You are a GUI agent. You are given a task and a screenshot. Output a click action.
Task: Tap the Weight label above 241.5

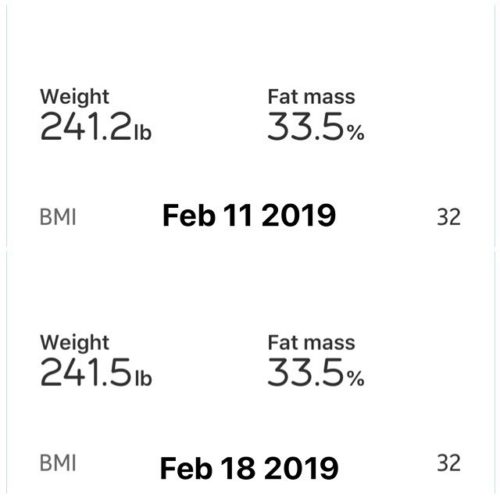(74, 343)
